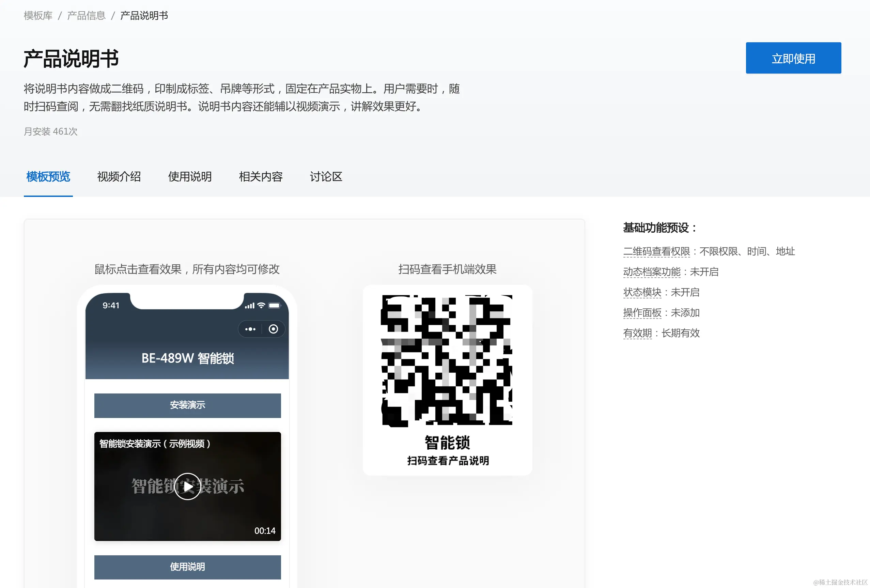Click the 有效期 dotted label
Viewport: 870px width, 588px height.
point(637,333)
